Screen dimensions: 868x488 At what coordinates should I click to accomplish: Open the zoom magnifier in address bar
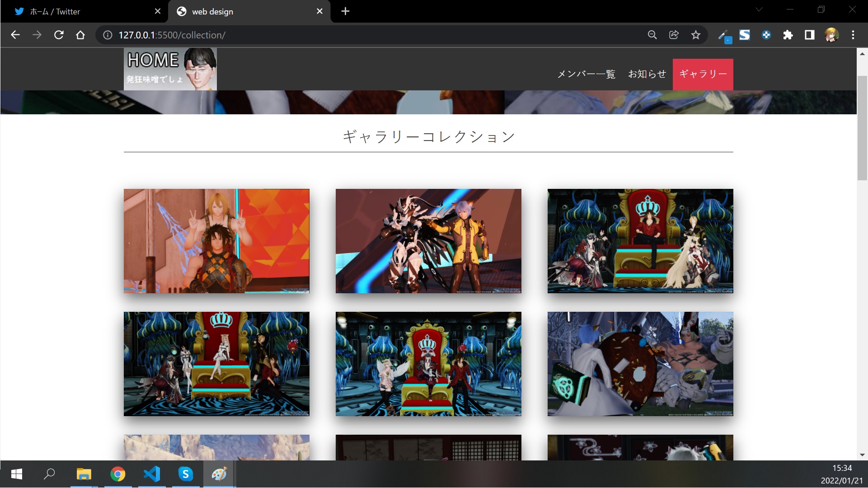(652, 35)
